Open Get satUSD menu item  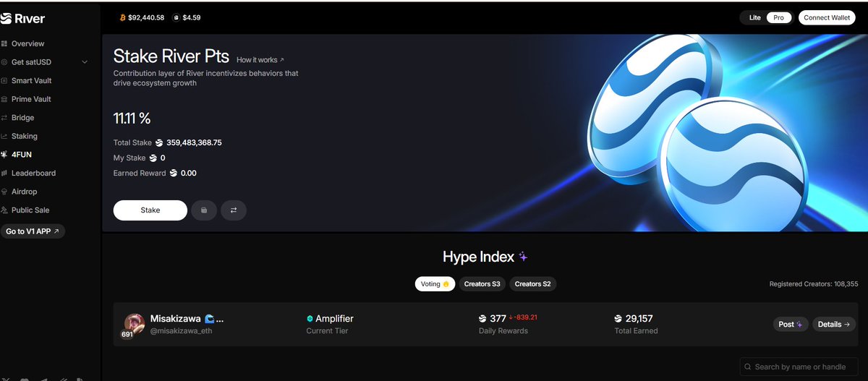31,62
